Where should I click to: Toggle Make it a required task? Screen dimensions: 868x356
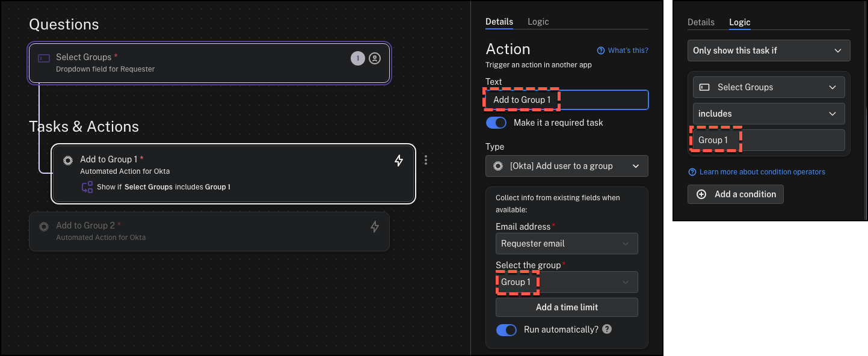click(496, 123)
